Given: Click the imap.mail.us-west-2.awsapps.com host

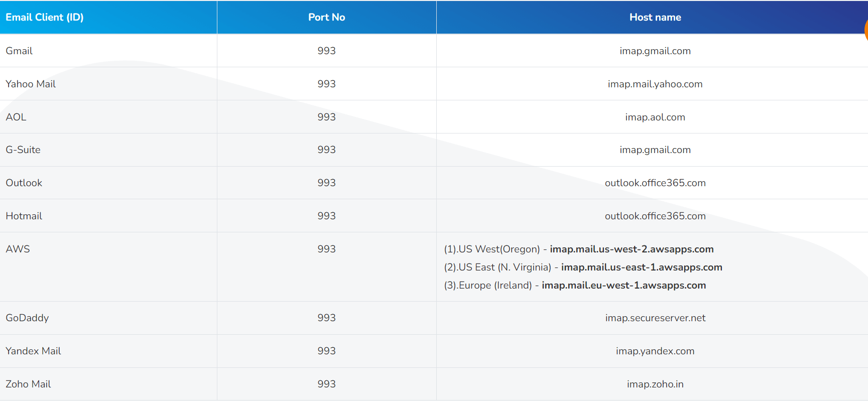Looking at the screenshot, I should 632,249.
